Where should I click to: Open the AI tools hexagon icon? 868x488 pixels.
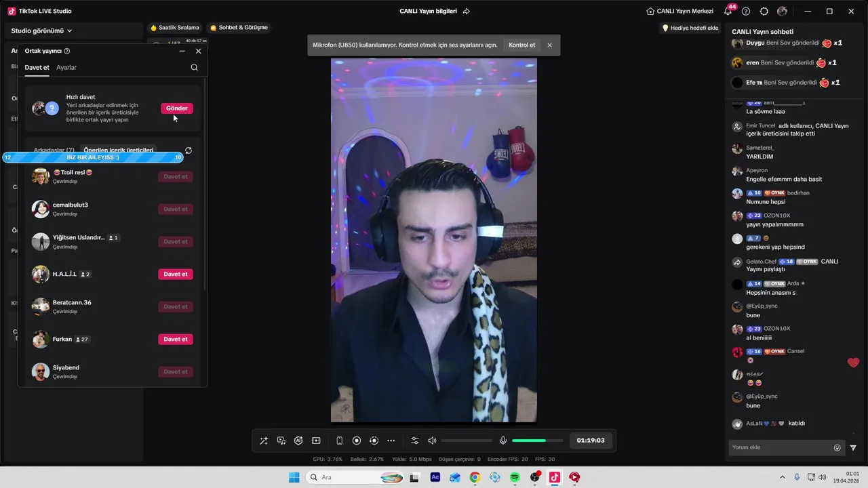pyautogui.click(x=298, y=441)
